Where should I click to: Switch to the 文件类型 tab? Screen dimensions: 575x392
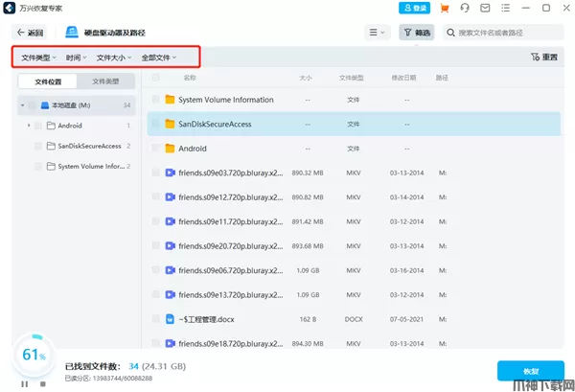[105, 81]
